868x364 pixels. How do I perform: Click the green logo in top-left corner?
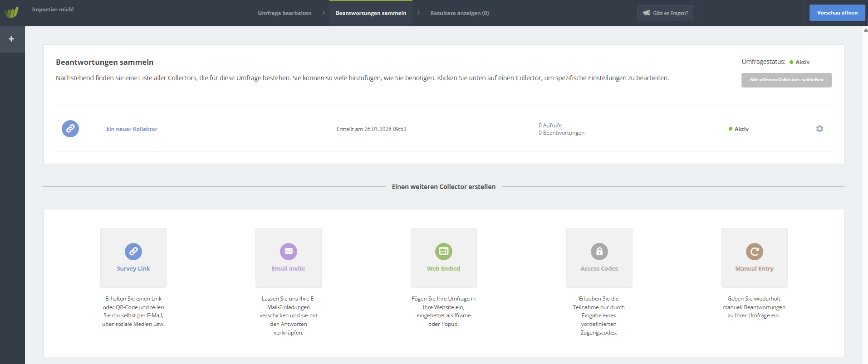[x=12, y=12]
